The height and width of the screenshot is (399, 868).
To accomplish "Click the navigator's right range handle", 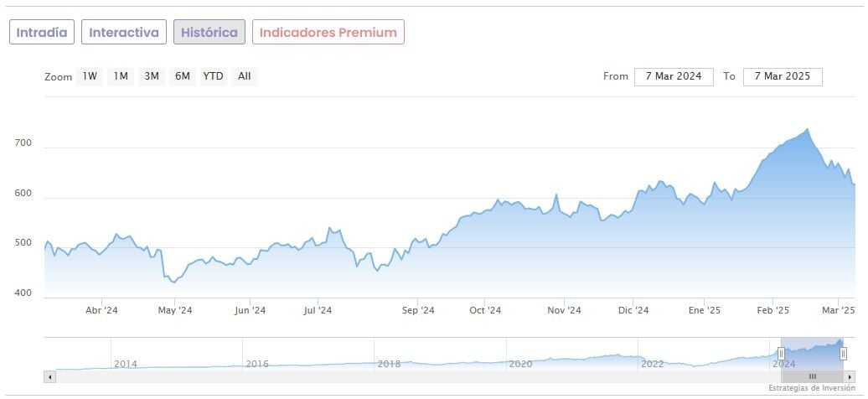I will (x=843, y=354).
